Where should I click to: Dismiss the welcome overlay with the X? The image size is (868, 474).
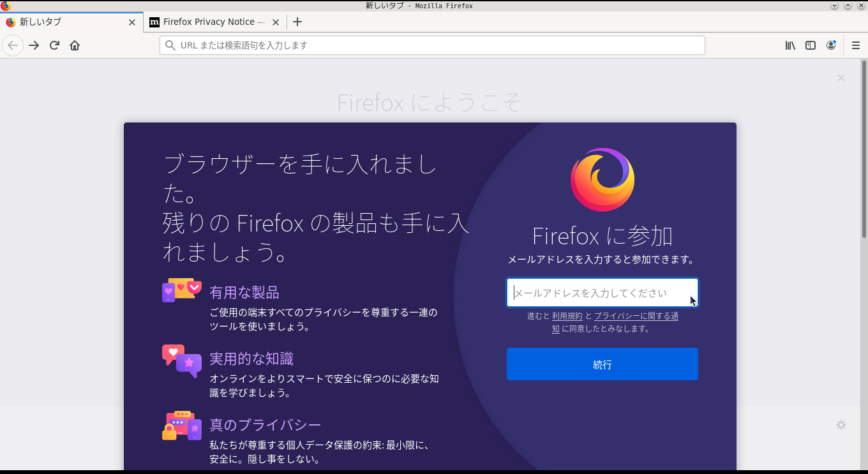pyautogui.click(x=841, y=78)
